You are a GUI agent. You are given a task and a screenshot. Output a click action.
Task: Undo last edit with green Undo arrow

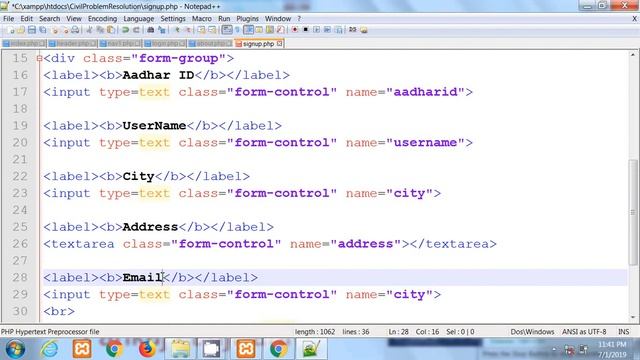(x=125, y=30)
